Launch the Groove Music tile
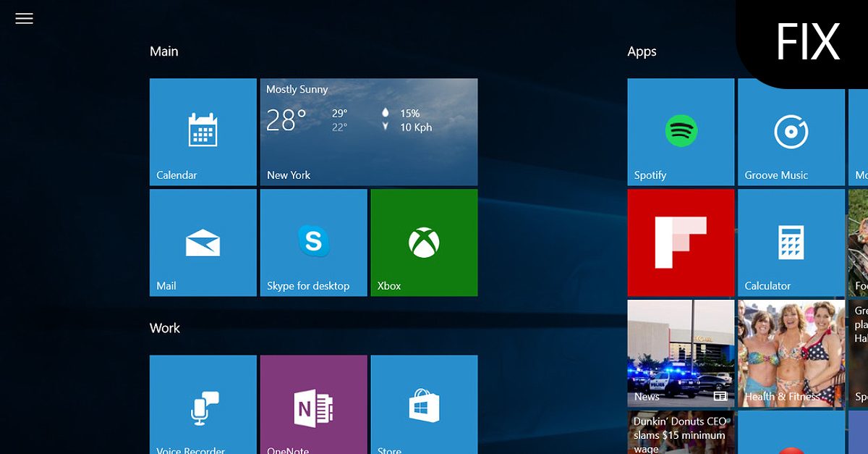 (791, 132)
